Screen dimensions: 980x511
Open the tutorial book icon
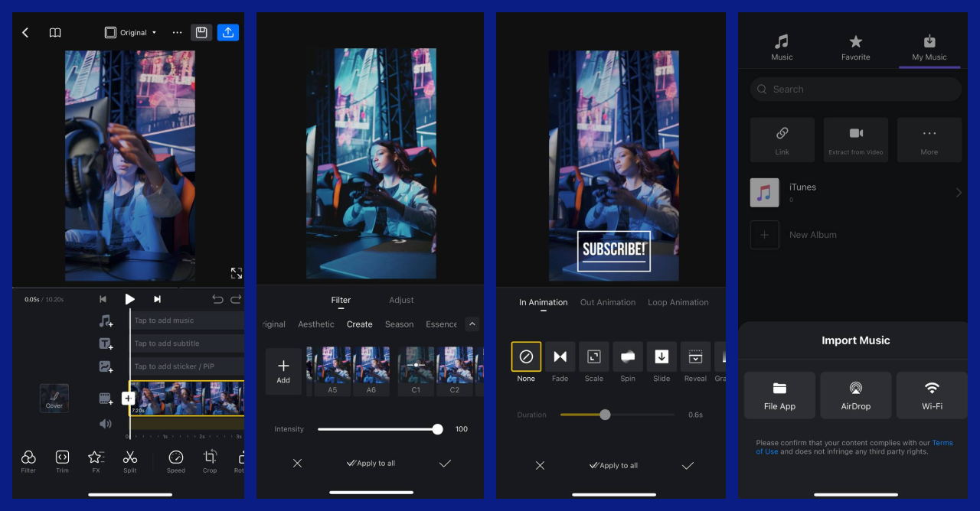click(x=55, y=33)
